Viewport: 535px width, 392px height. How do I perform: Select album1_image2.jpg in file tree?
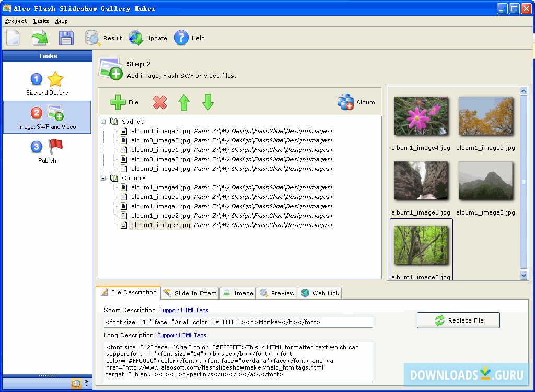pos(160,216)
